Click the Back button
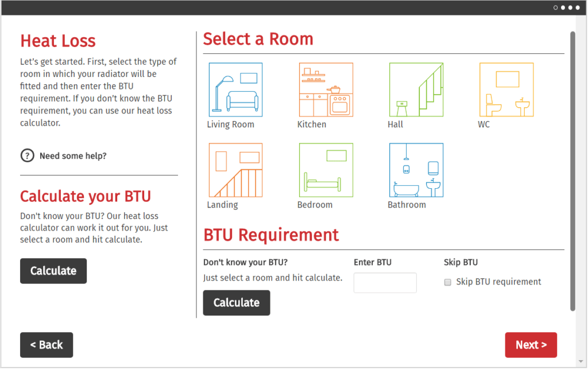The width and height of the screenshot is (588, 370). tap(47, 345)
